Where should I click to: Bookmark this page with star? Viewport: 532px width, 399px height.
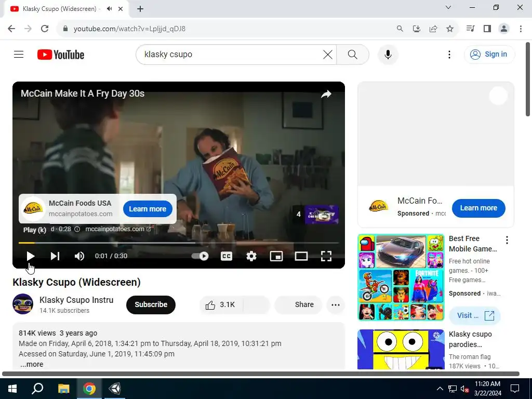[450, 29]
